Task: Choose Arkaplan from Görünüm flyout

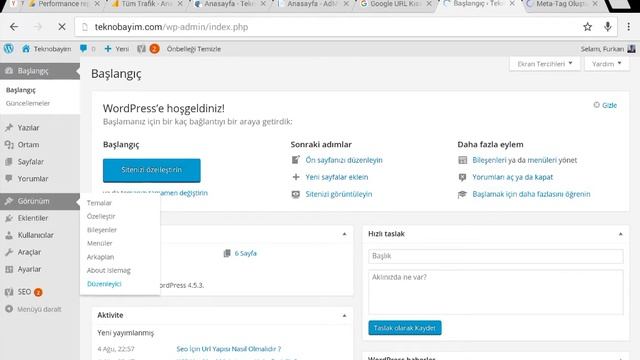Action: coord(100,257)
